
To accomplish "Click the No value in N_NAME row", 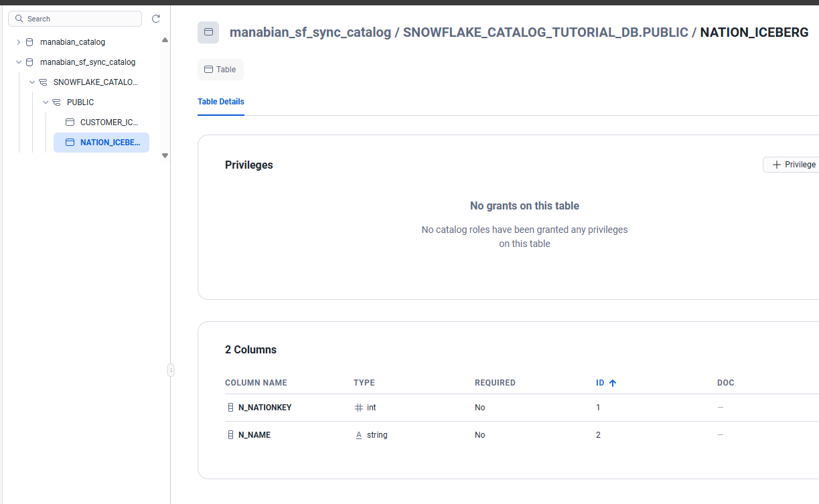I will click(x=480, y=435).
